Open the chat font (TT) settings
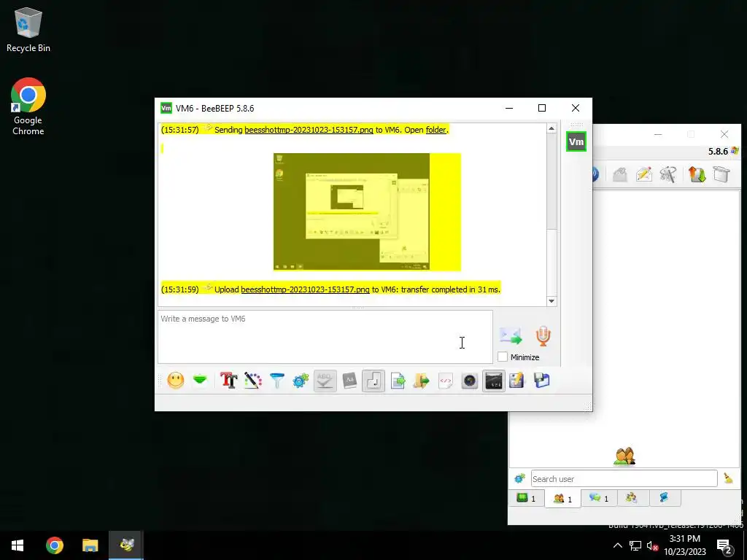The image size is (747, 560). point(228,381)
